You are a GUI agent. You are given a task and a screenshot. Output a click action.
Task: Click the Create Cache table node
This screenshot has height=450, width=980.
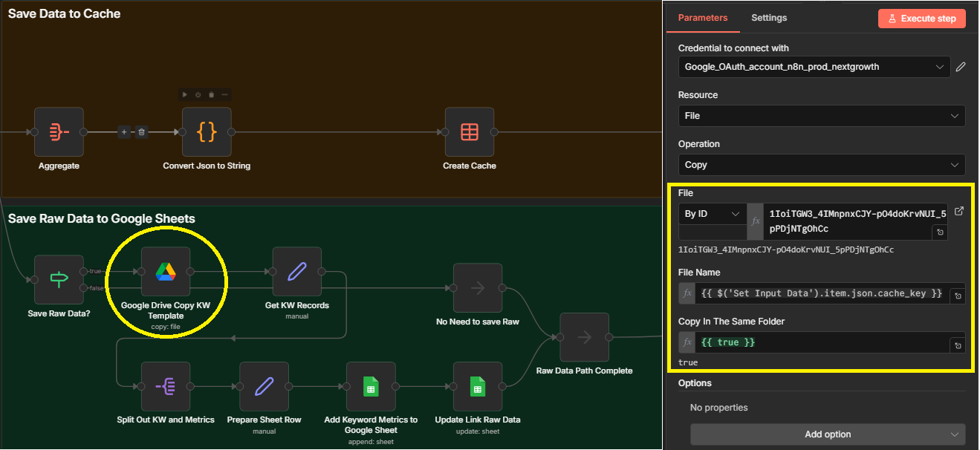pyautogui.click(x=469, y=132)
